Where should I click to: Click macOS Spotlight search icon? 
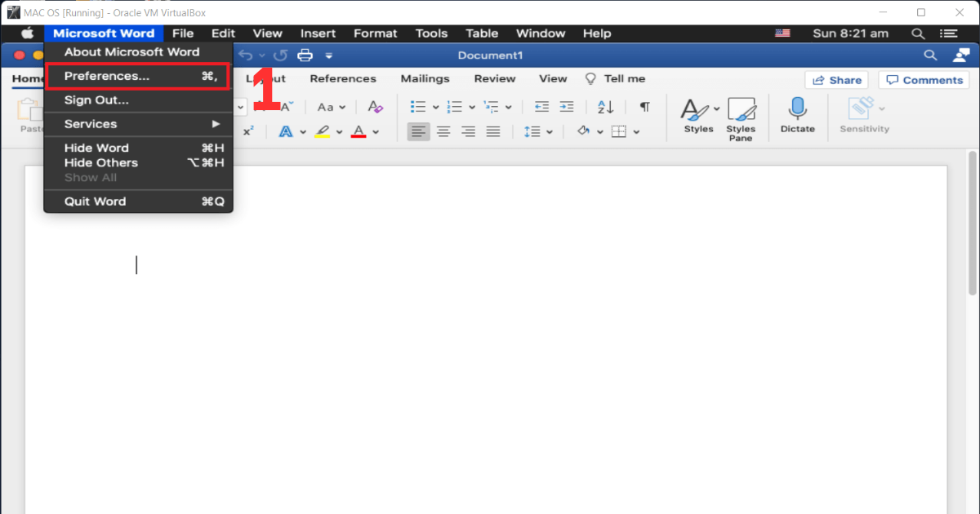[x=918, y=33]
